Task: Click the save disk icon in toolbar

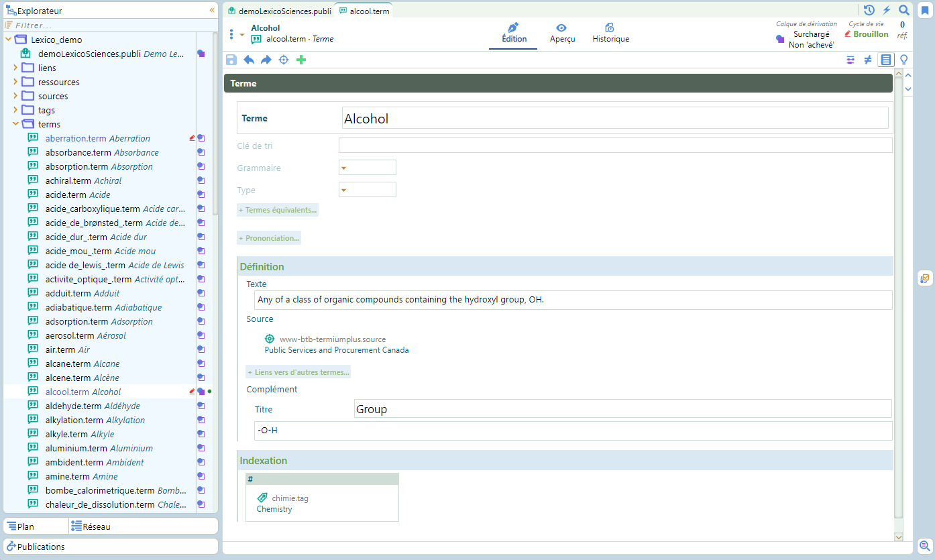Action: [231, 60]
